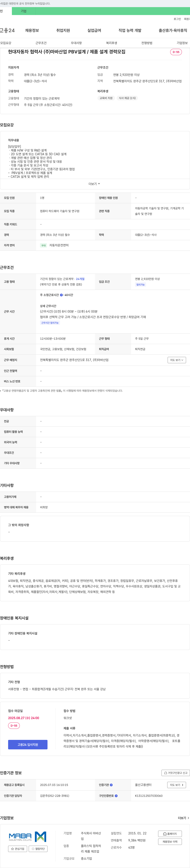
Task: Click the 협의가능 wage tag
Action: (140, 285)
